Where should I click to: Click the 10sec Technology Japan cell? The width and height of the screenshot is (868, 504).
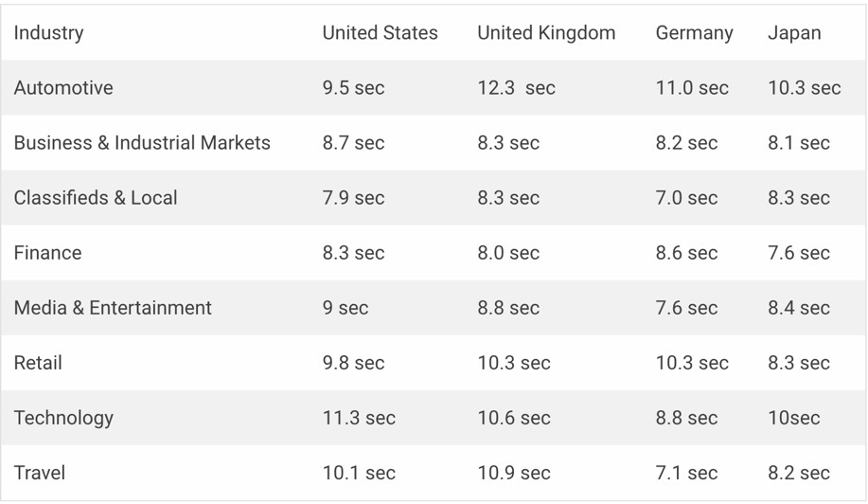tap(794, 418)
